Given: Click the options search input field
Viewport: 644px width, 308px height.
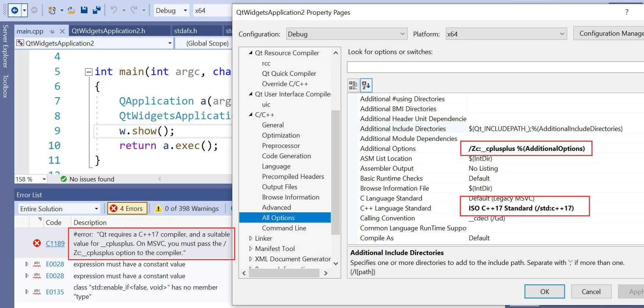Looking at the screenshot, I should pyautogui.click(x=495, y=67).
